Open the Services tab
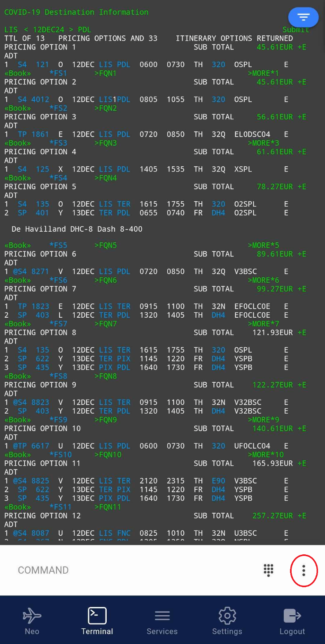This screenshot has width=325, height=644. [x=162, y=621]
